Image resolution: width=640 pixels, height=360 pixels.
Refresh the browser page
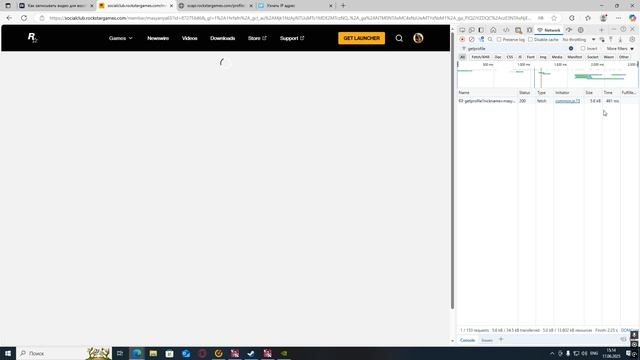coord(24,18)
